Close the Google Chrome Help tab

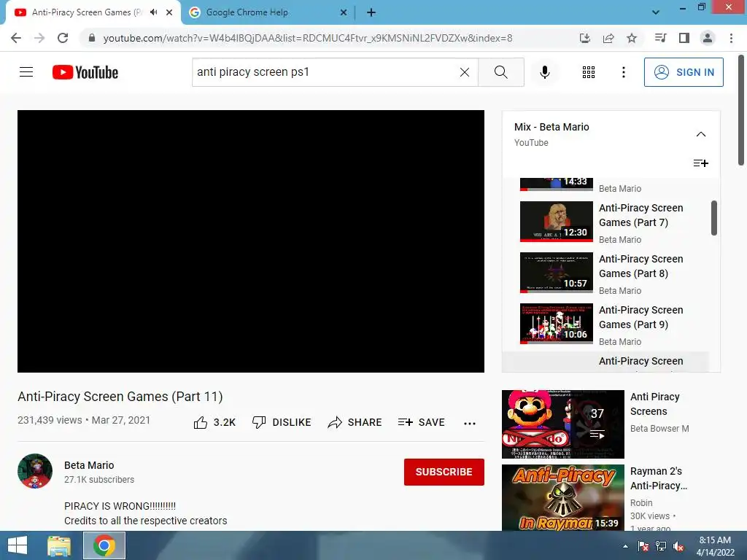(x=344, y=12)
